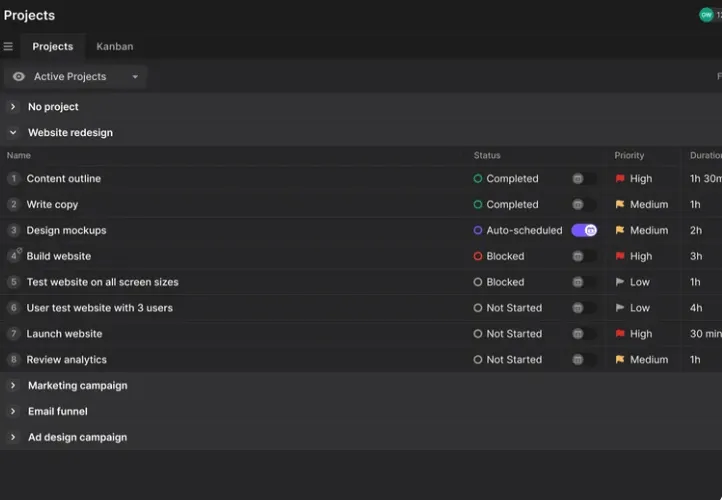
Task: Click the Name column header
Action: (18, 155)
